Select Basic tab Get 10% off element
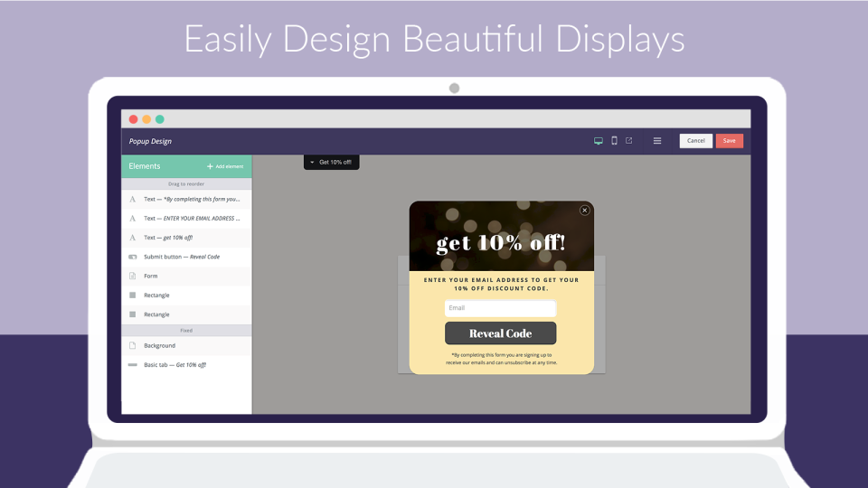This screenshot has height=488, width=868. 186,364
